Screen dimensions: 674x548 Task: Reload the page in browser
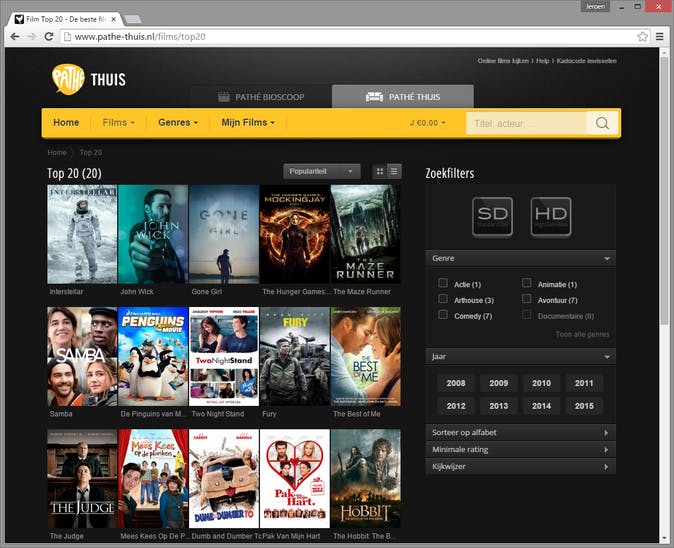(x=49, y=36)
